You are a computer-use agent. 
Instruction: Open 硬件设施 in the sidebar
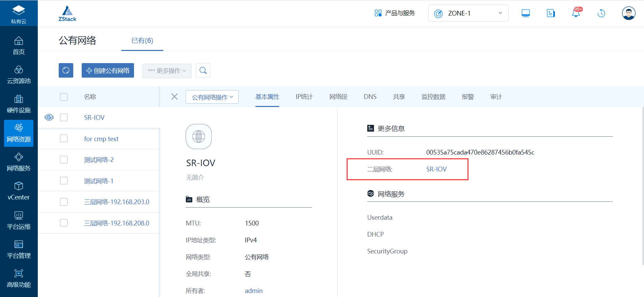pos(19,104)
